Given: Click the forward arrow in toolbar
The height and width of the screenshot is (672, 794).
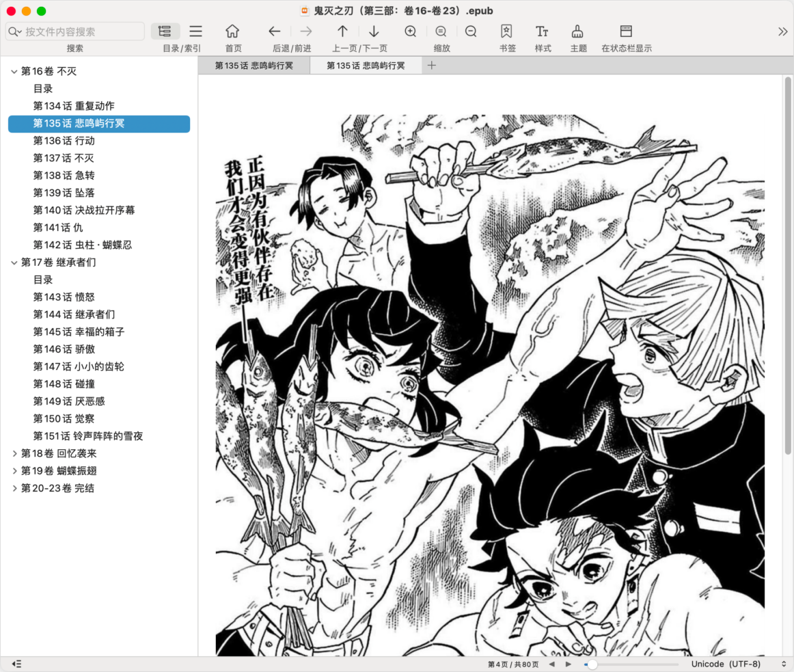Looking at the screenshot, I should pyautogui.click(x=306, y=31).
